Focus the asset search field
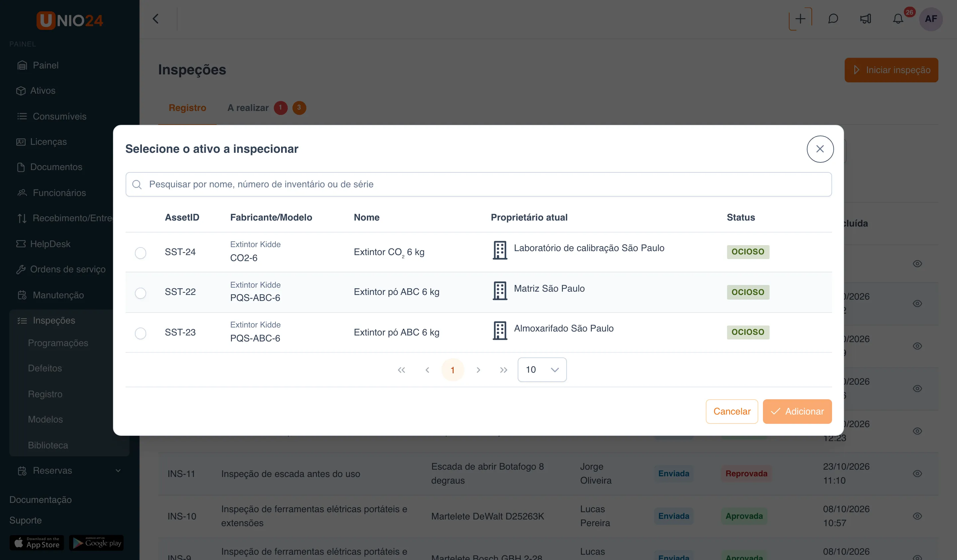The width and height of the screenshot is (957, 560). [x=478, y=184]
